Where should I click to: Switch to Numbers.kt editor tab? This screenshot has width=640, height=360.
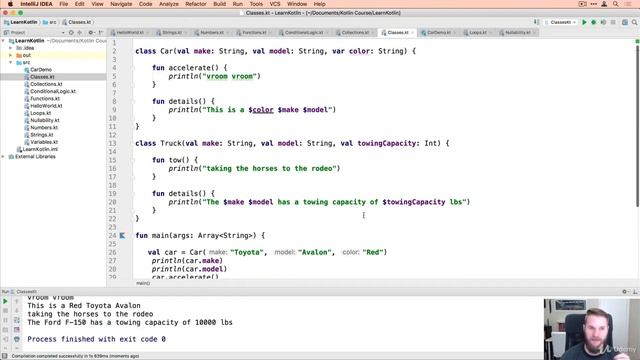[x=212, y=32]
